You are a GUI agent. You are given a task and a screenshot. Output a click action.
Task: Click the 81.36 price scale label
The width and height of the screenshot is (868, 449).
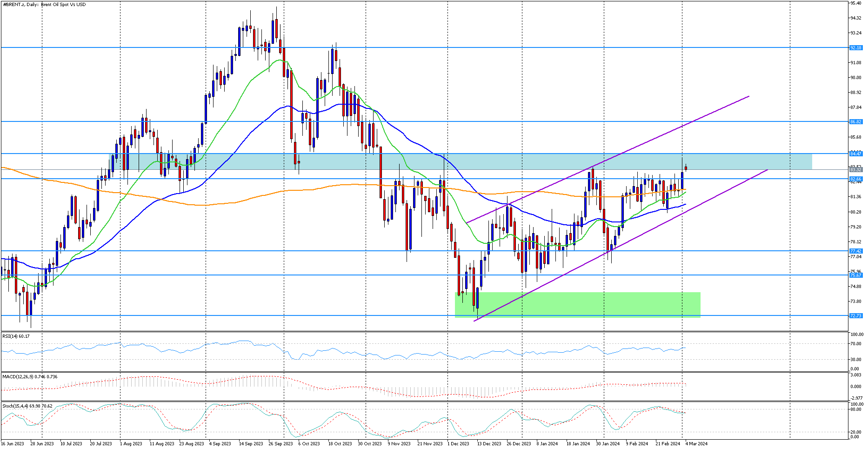[x=856, y=197]
